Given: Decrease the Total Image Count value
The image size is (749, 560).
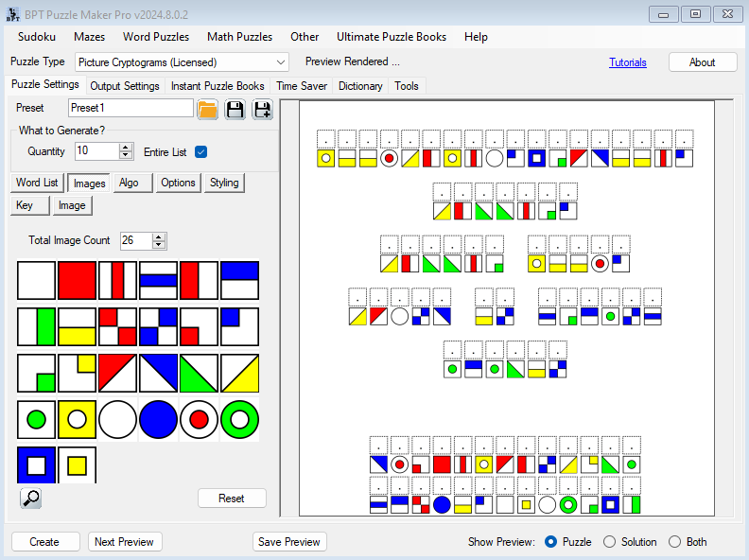Looking at the screenshot, I should pos(159,245).
